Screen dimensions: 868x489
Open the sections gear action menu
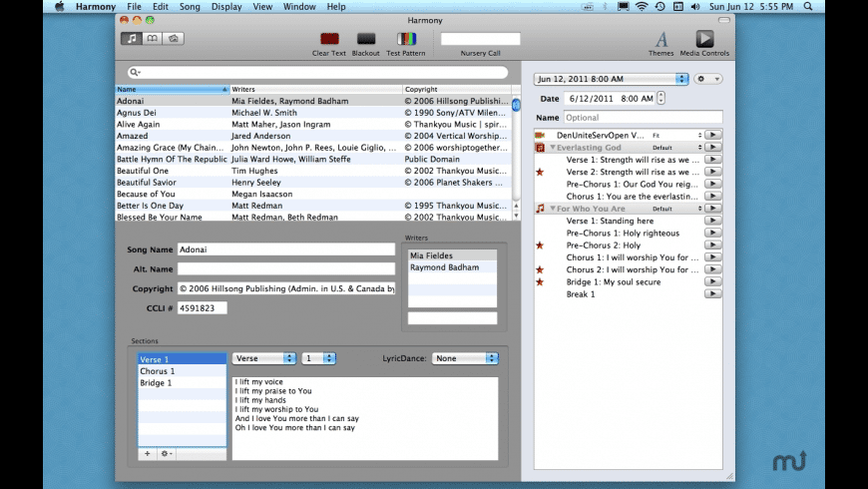click(x=166, y=453)
